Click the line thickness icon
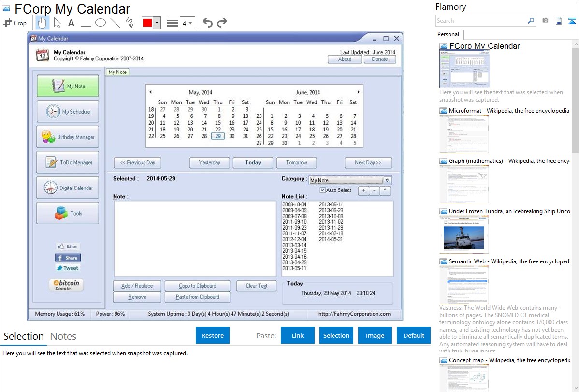Screen dimensions: 579x392 coord(172,23)
